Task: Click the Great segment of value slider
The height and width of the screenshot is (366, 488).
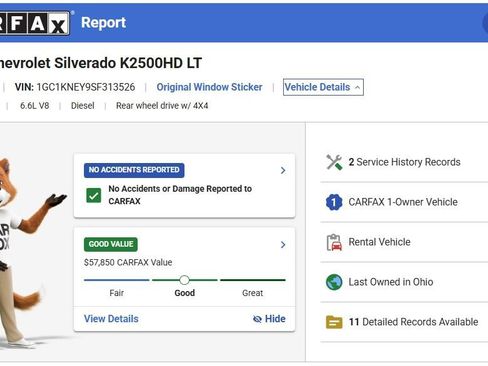Action: (253, 280)
